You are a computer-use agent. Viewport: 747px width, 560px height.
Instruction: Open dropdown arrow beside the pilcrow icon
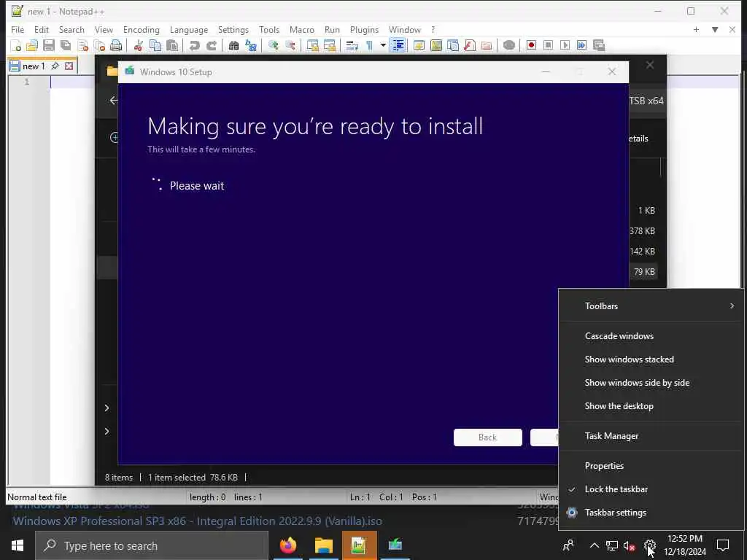click(383, 46)
